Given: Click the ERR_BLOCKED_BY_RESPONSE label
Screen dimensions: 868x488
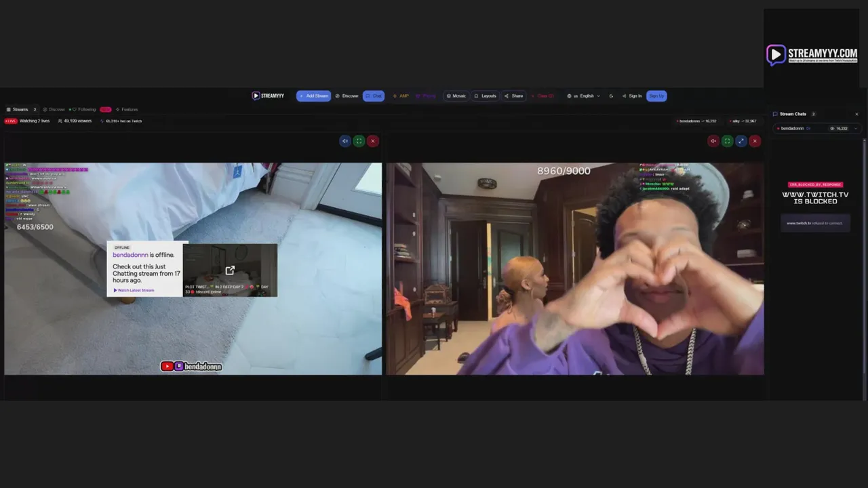Looking at the screenshot, I should point(816,184).
